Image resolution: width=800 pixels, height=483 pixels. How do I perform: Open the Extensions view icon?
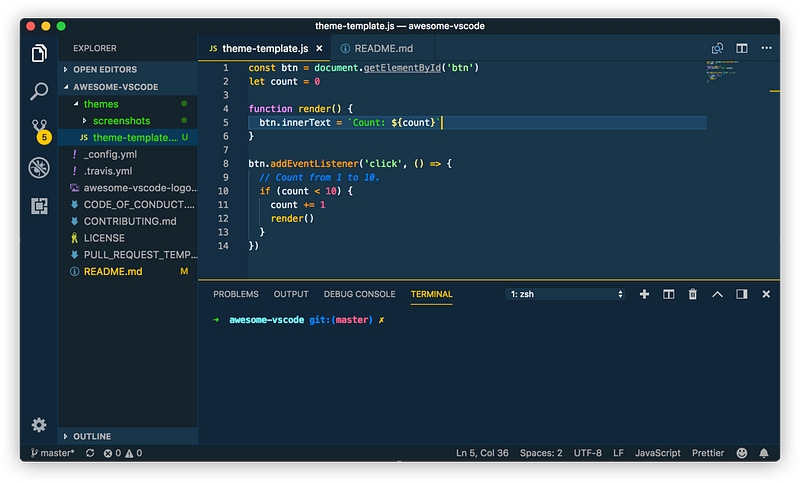(39, 206)
